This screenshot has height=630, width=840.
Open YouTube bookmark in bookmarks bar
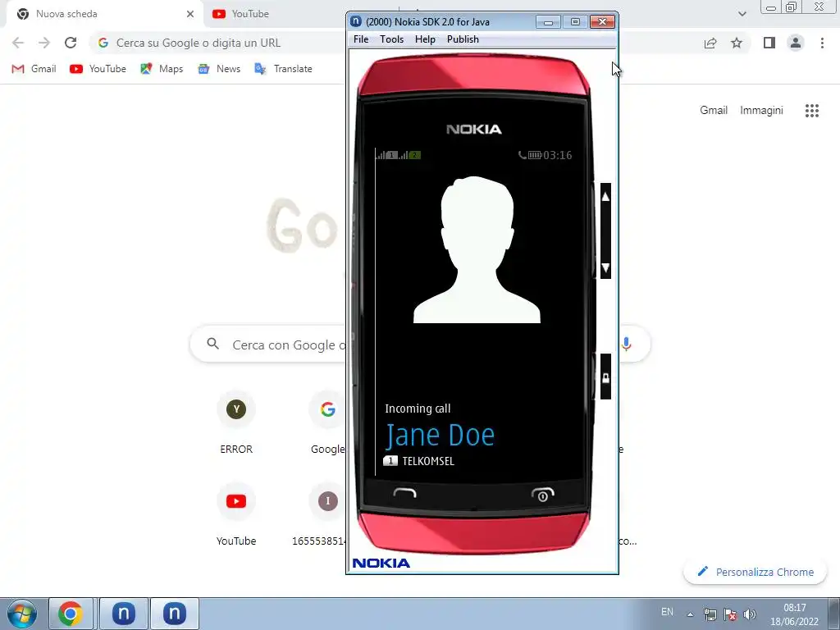(x=98, y=69)
